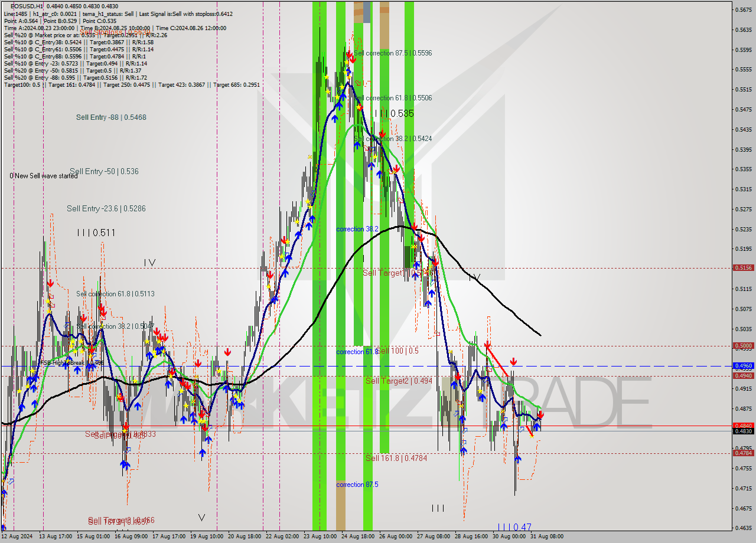Select the 'Sell 161.8 | 0.4784' label
The image size is (756, 543).
click(x=396, y=458)
